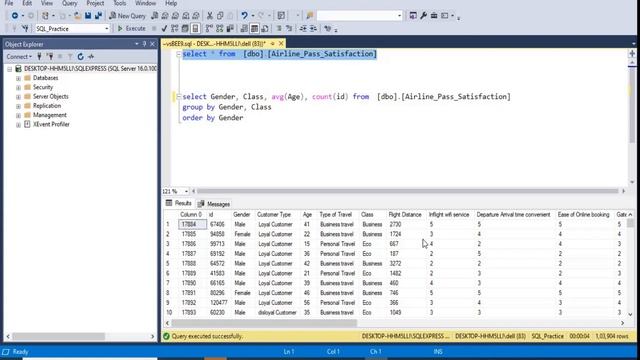Open the search combo box dropdown arrow
Viewport: 640px width, 360px height.
(x=399, y=16)
